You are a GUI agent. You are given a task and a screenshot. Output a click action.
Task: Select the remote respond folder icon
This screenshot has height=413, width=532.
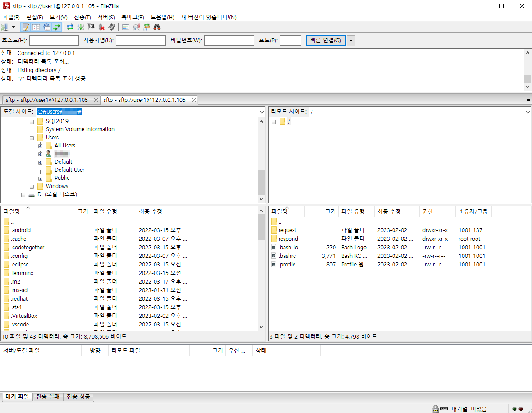coord(275,239)
